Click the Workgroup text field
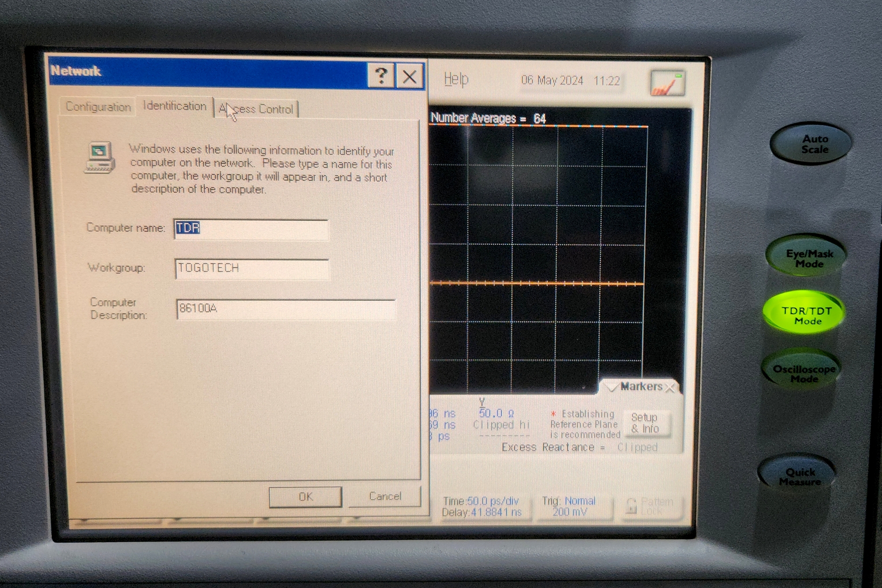The image size is (882, 588). (x=251, y=268)
